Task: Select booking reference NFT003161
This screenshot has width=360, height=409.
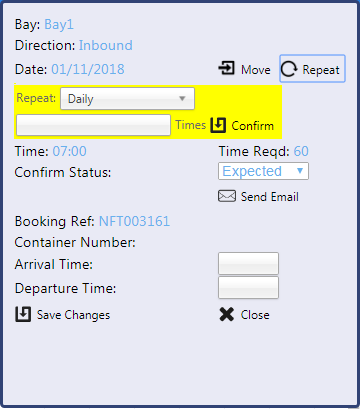Action: pyautogui.click(x=134, y=221)
